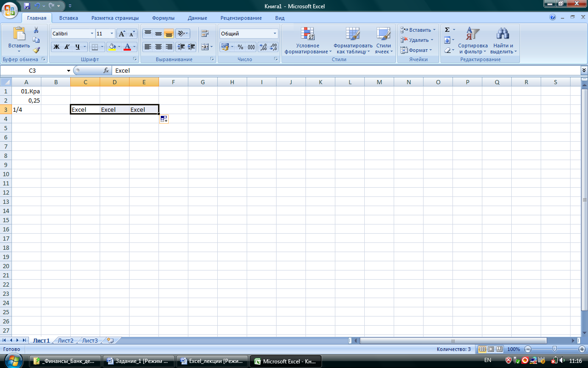Click the Clear eraser icon

[447, 50]
